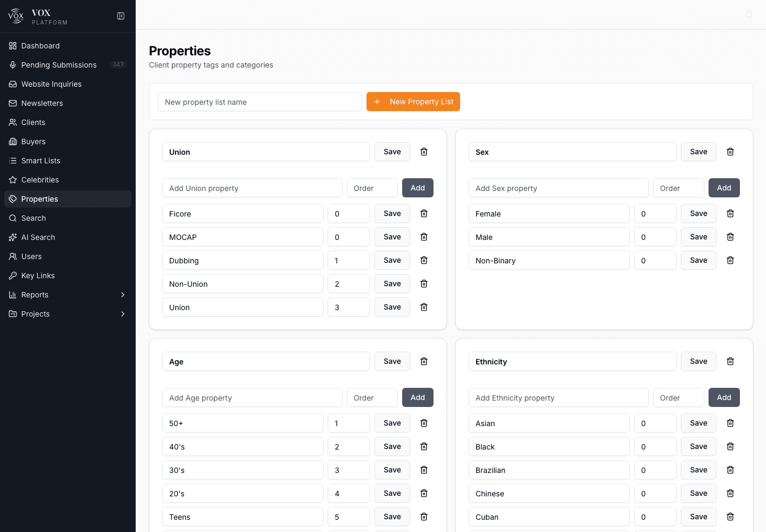This screenshot has height=532, width=766.
Task: Open the Buyers section
Action: coord(68,142)
